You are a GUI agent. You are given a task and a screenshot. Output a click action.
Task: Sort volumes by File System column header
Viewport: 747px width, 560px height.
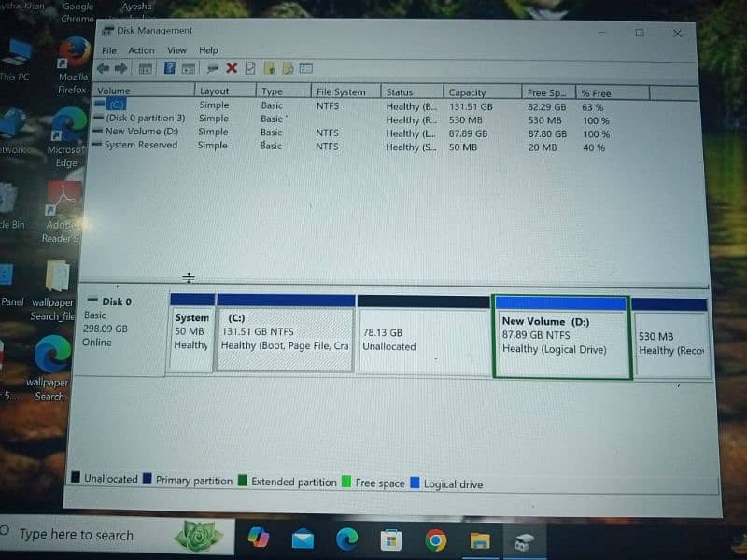[341, 91]
